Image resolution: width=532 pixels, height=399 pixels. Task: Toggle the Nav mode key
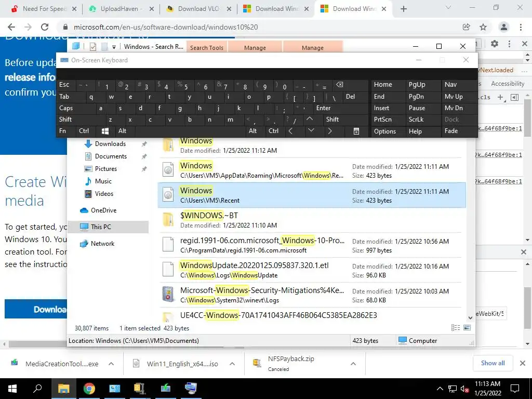[x=450, y=85]
